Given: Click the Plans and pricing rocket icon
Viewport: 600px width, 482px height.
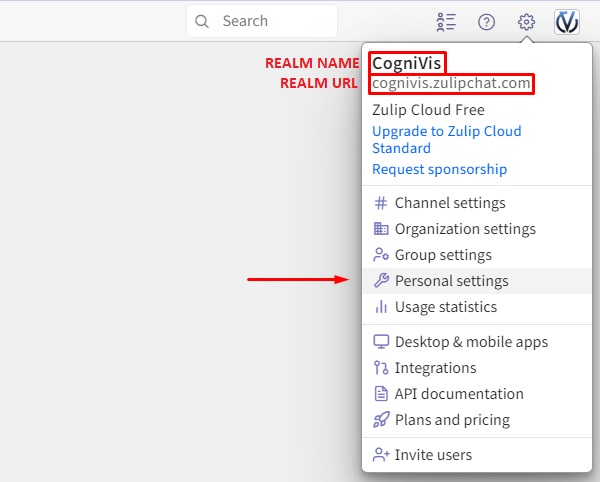Looking at the screenshot, I should pos(380,420).
